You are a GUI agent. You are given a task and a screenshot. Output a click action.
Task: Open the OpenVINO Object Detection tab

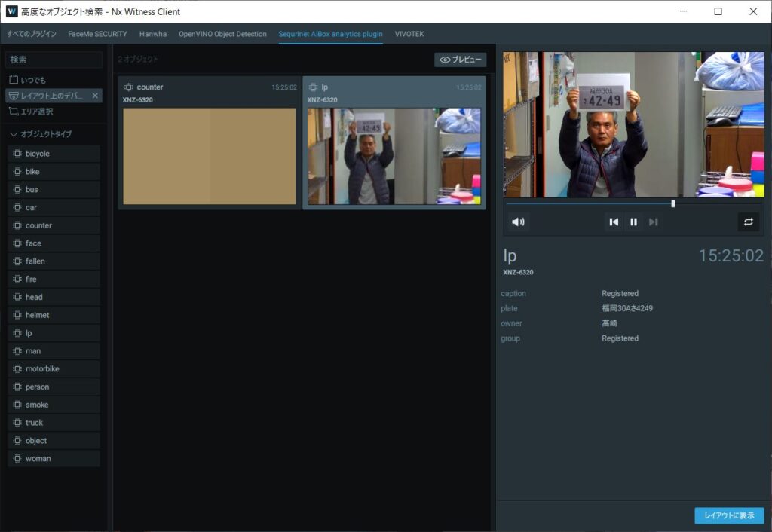pyautogui.click(x=222, y=34)
